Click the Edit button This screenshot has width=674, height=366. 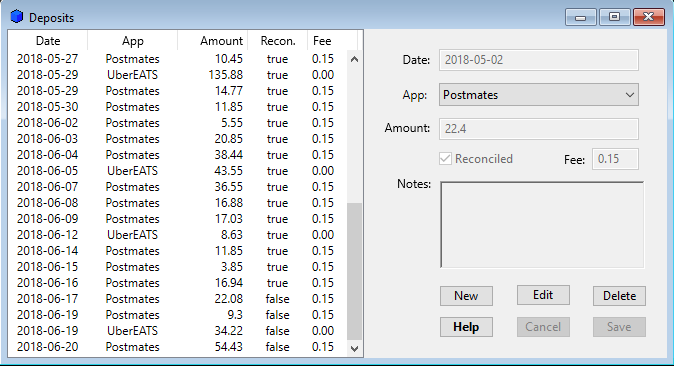pyautogui.click(x=543, y=295)
